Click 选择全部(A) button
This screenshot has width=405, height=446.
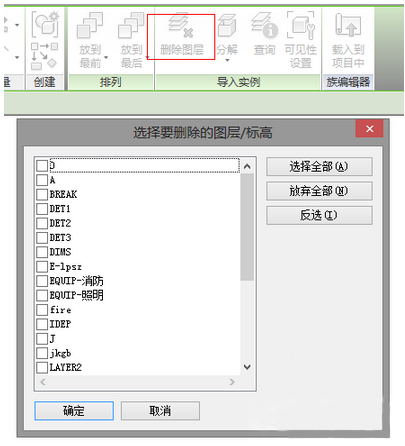[x=319, y=167]
